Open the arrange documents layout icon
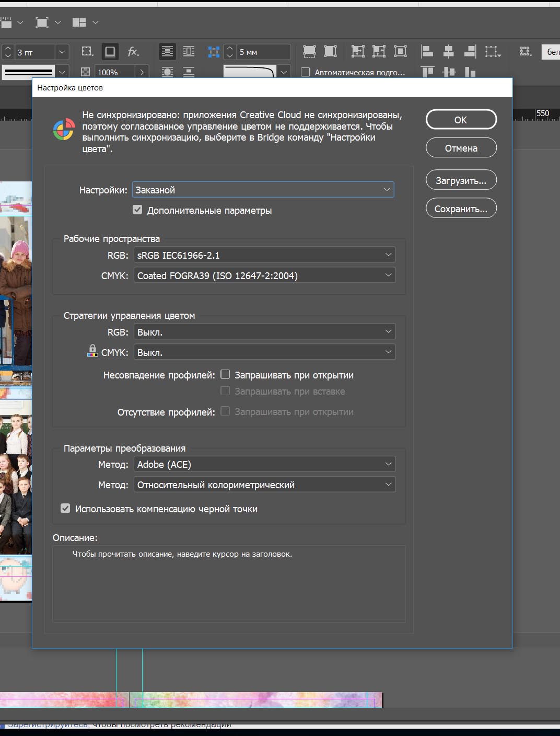Screen dimensions: 560x736 pyautogui.click(x=79, y=22)
